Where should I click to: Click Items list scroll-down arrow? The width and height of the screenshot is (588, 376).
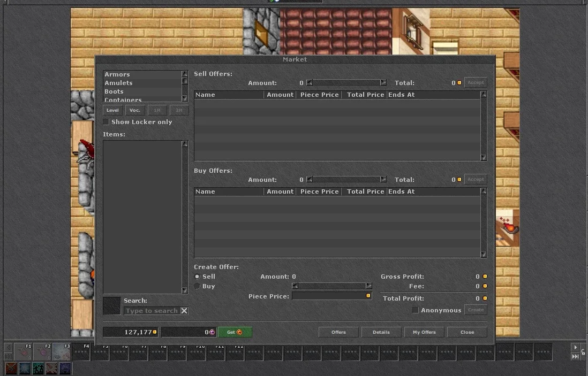click(185, 290)
